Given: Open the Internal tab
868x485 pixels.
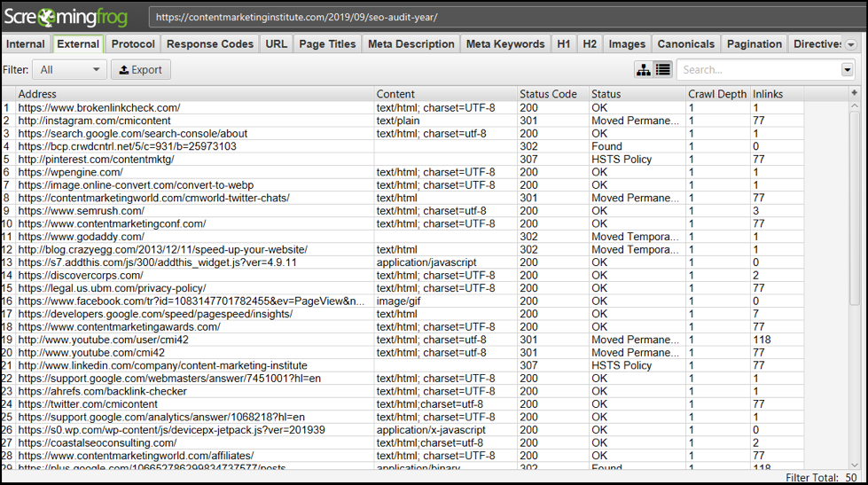Looking at the screenshot, I should (x=26, y=43).
